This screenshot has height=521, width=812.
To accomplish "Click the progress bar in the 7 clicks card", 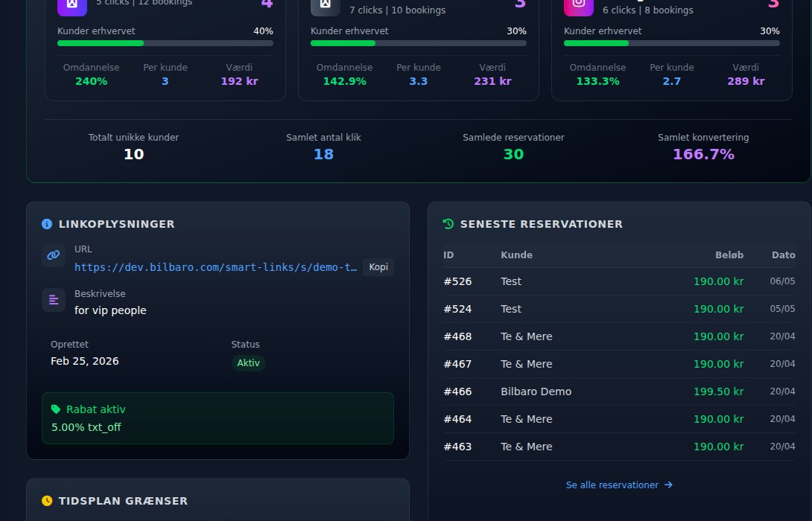I will click(x=419, y=43).
